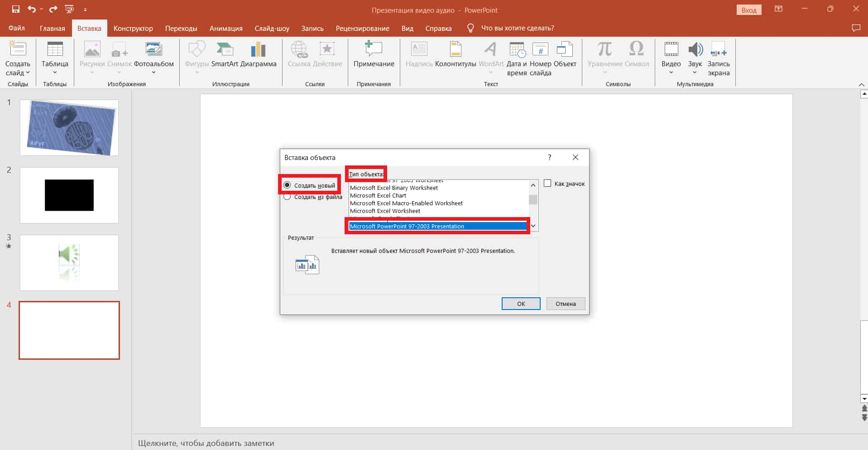Insert Номер слайда slide number
The height and width of the screenshot is (450, 868).
[x=540, y=59]
